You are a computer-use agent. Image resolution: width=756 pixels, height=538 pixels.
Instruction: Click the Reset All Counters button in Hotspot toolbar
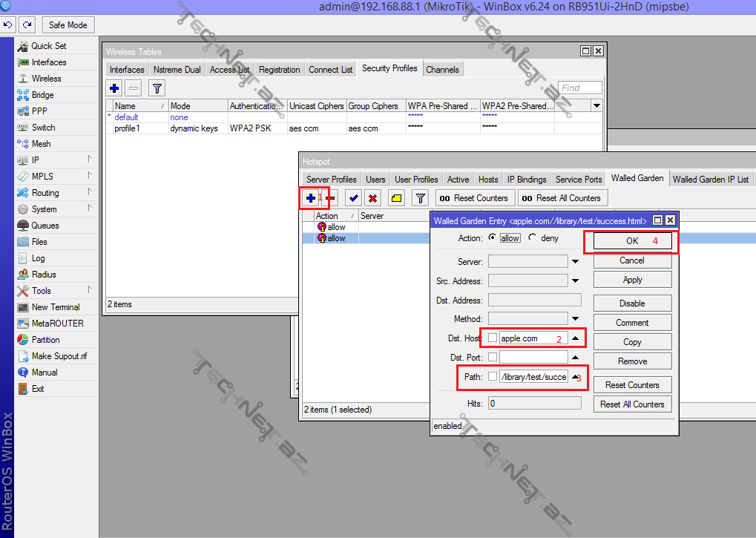tap(562, 198)
